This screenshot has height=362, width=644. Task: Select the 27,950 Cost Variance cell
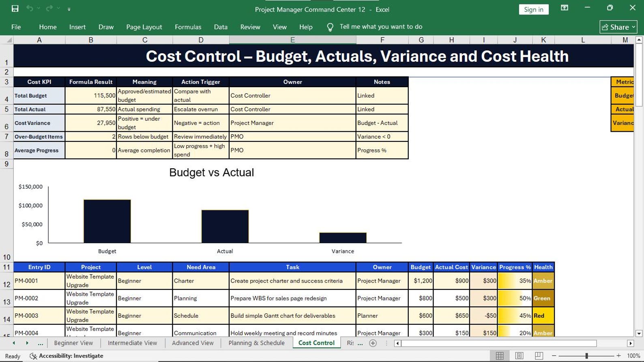click(91, 123)
